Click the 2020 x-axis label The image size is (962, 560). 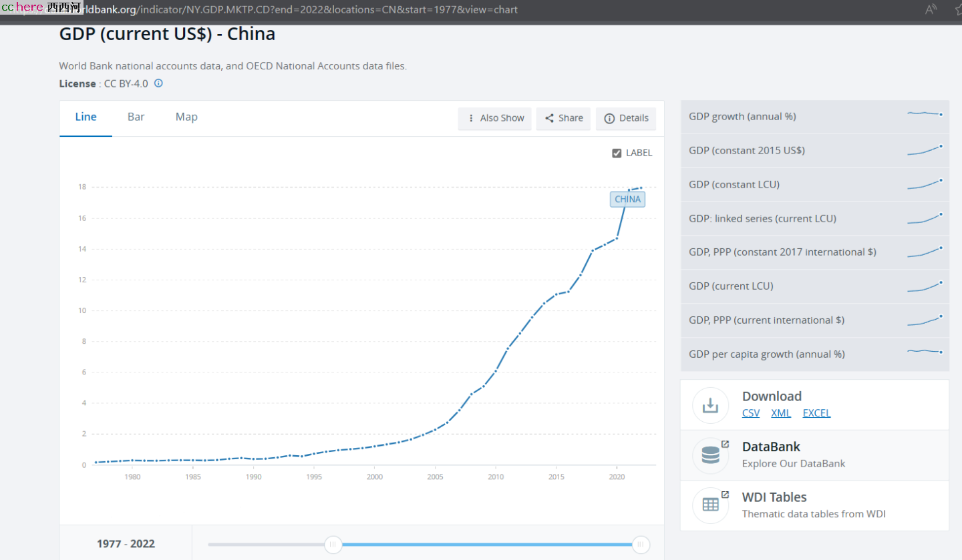coord(617,477)
